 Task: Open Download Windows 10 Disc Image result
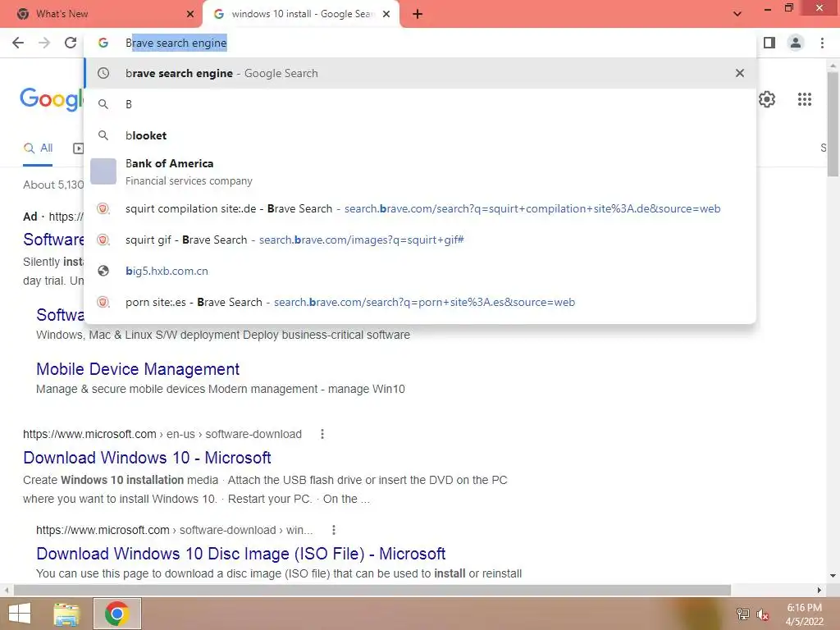tap(240, 554)
